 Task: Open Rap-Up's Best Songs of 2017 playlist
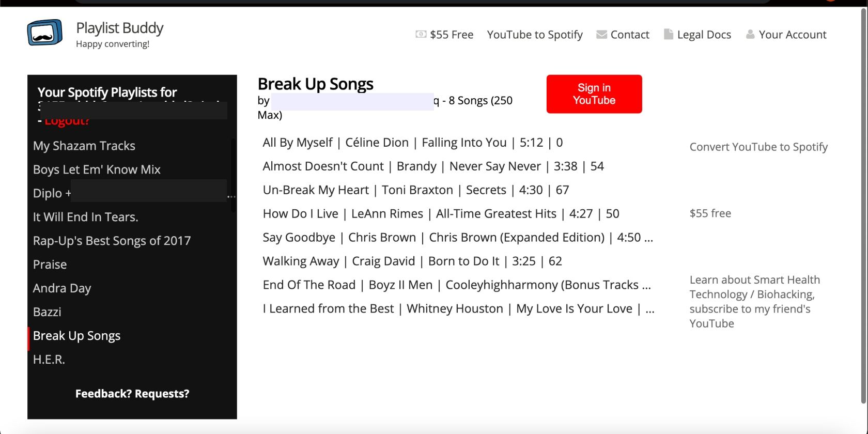(x=112, y=241)
